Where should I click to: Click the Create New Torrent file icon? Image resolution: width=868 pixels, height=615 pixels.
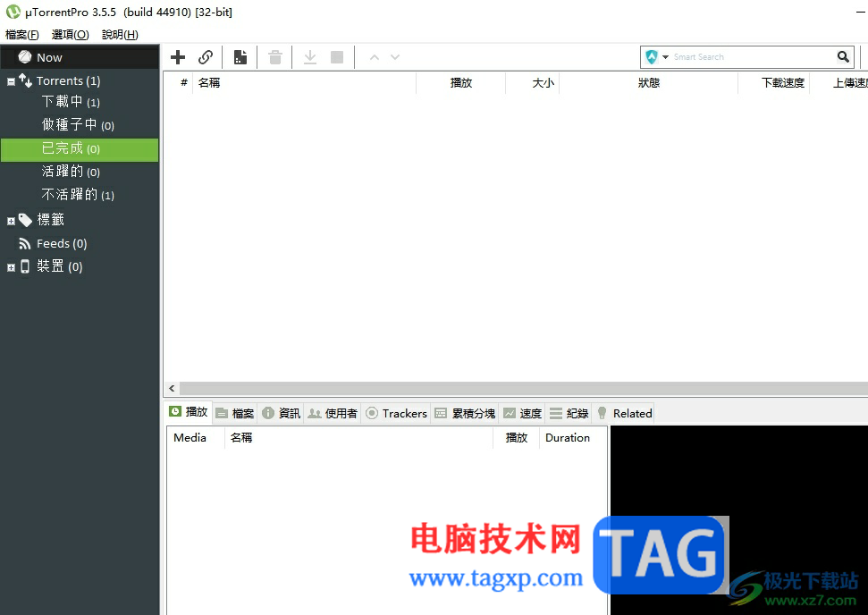tap(240, 57)
